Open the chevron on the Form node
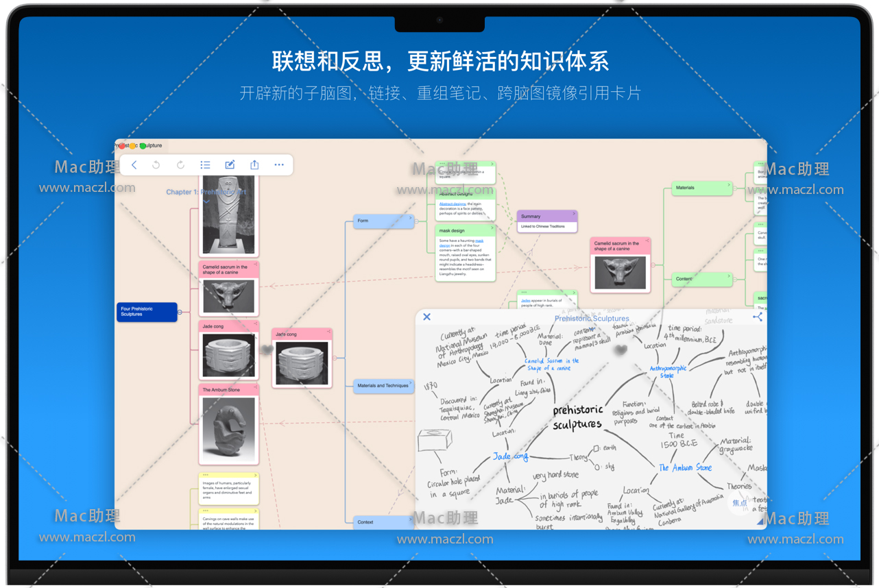 (411, 219)
